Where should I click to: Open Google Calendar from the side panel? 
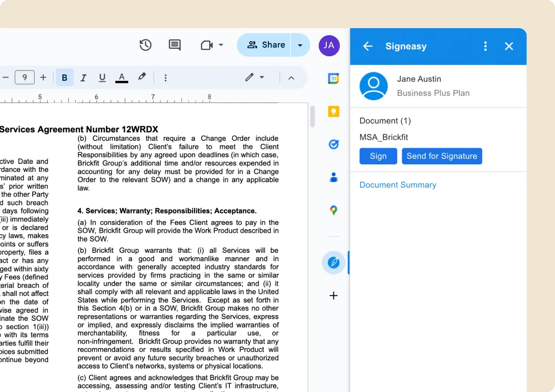pyautogui.click(x=333, y=78)
